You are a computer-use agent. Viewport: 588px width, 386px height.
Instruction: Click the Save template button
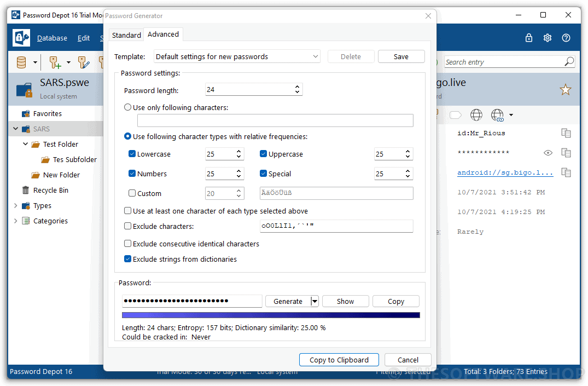[401, 56]
